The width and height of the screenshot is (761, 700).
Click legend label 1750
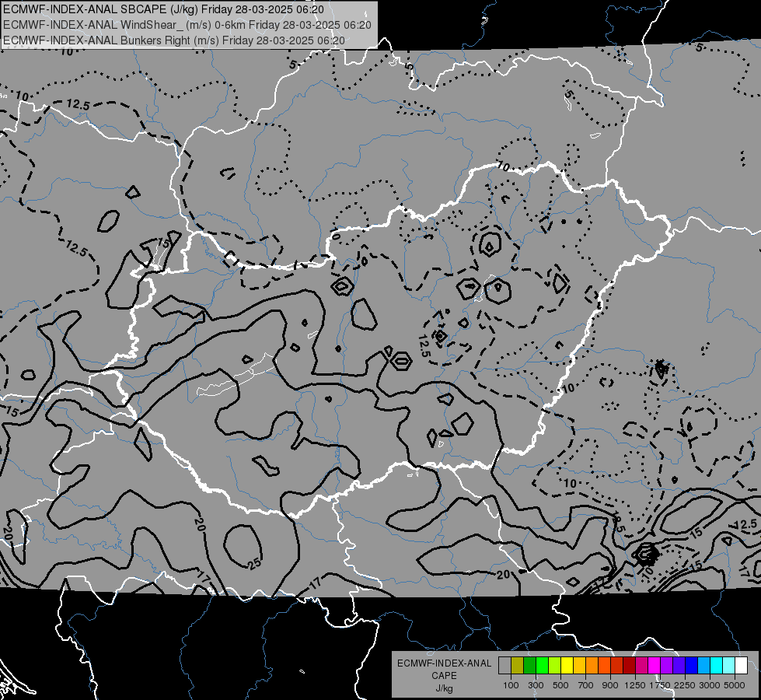click(x=660, y=685)
